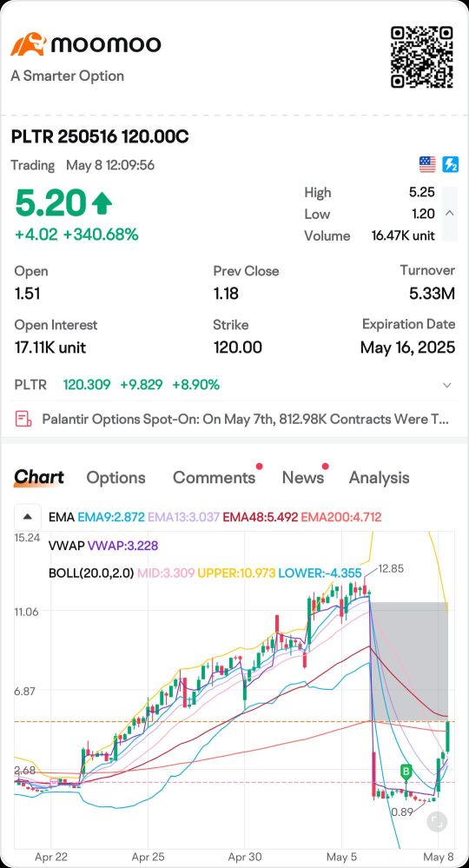Select the Chart tab
The image size is (469, 868).
[x=39, y=477]
